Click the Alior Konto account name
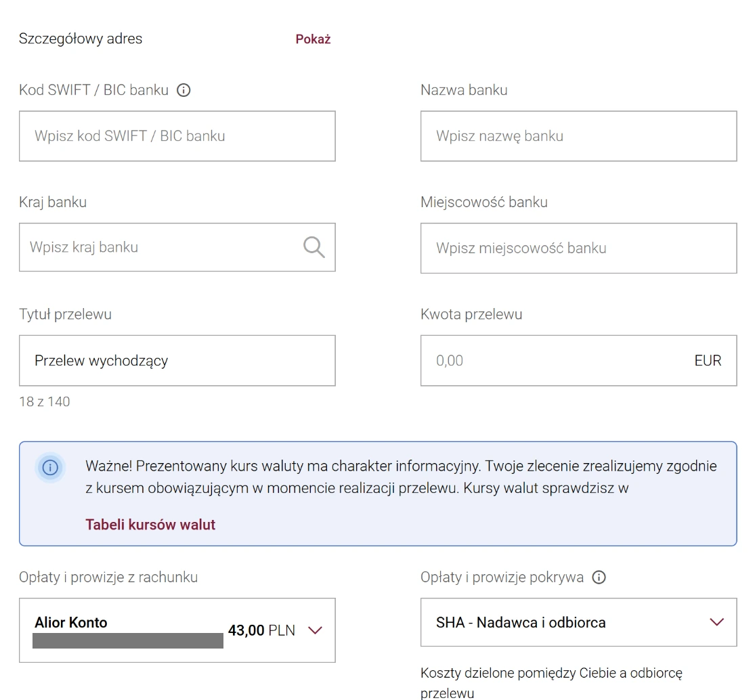Viewport: 755px width, 700px height. click(x=71, y=623)
